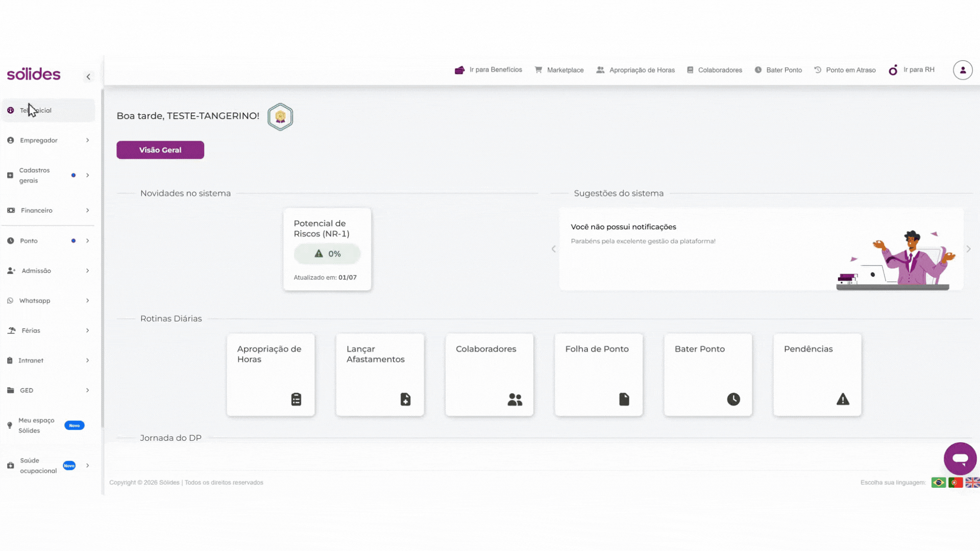Expand the Cadastros gerais chevron

click(88, 176)
